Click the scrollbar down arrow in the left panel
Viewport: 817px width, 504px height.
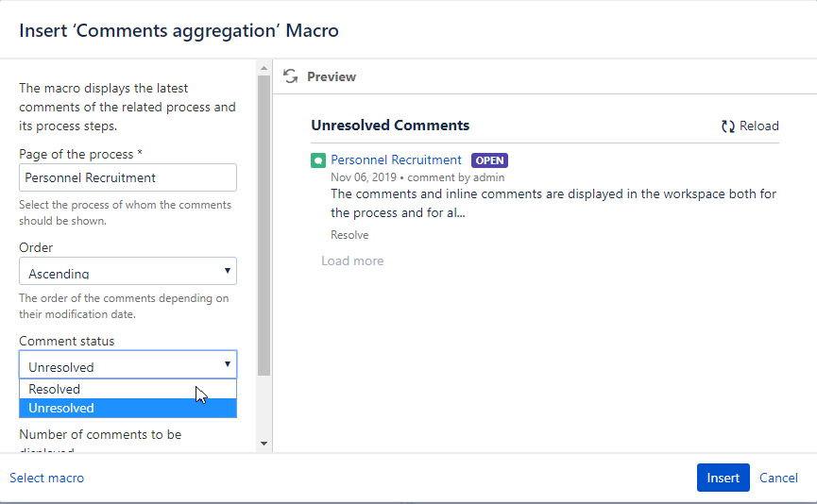click(x=264, y=443)
